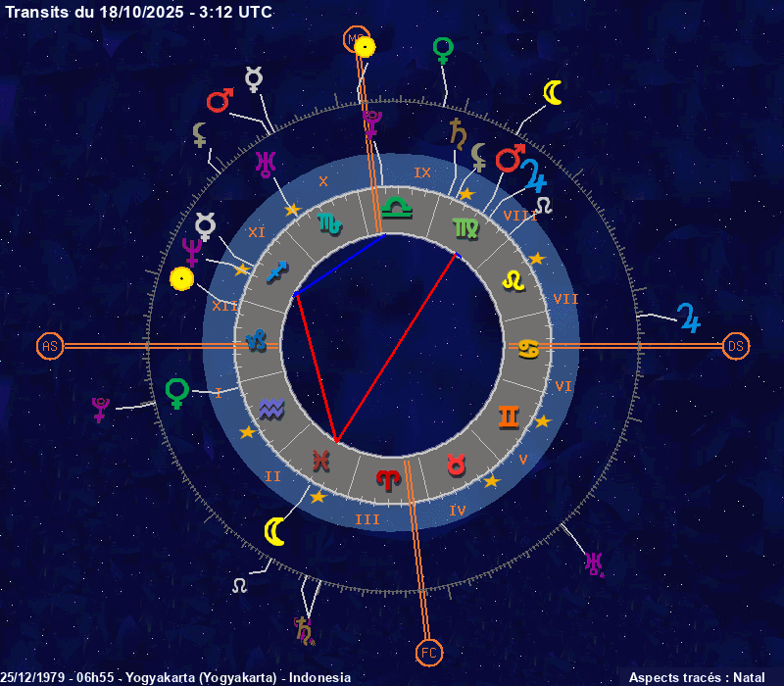784x686 pixels.
Task: Click the "Aspects tracés : Natal" label
Action: [x=700, y=677]
